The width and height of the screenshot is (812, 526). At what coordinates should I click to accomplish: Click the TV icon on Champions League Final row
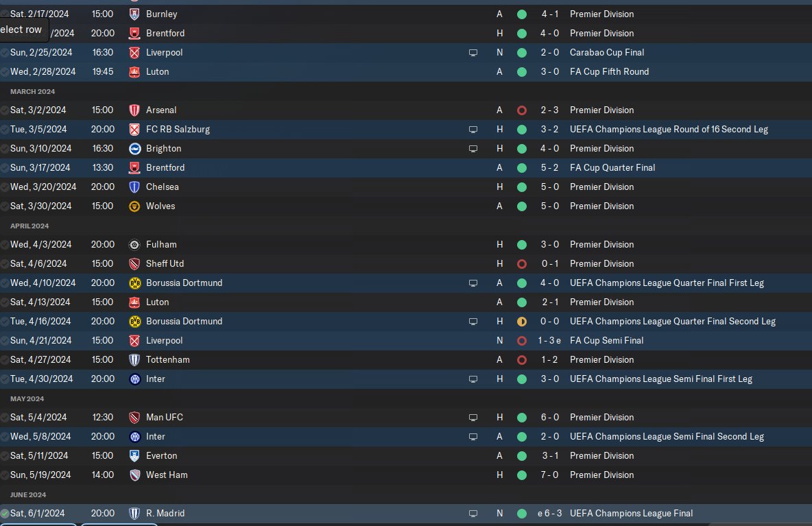tap(473, 514)
